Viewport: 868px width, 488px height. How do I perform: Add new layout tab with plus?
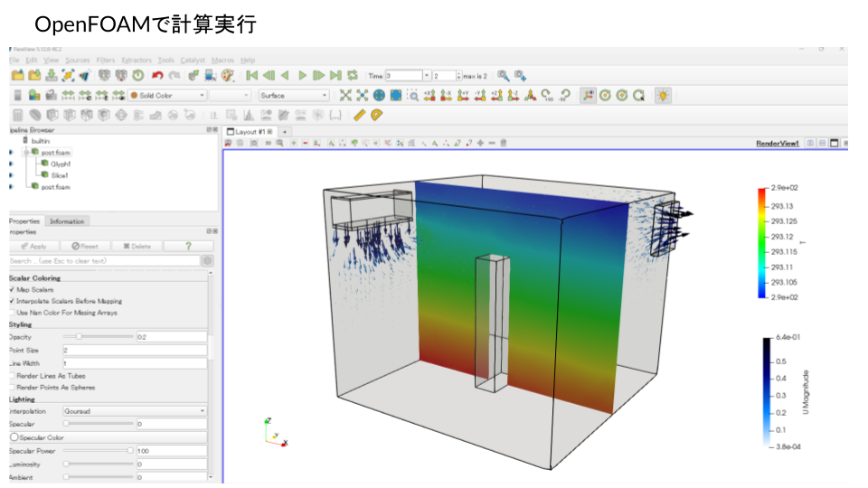coord(285,132)
